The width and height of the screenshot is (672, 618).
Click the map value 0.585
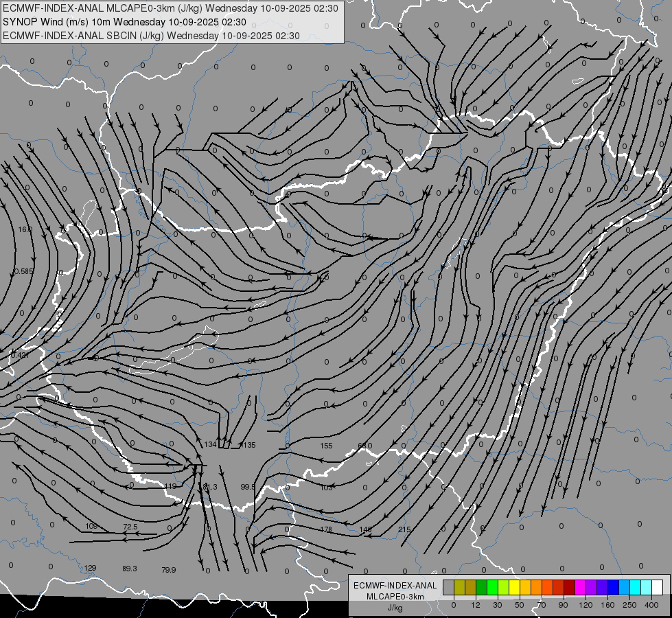23,271
